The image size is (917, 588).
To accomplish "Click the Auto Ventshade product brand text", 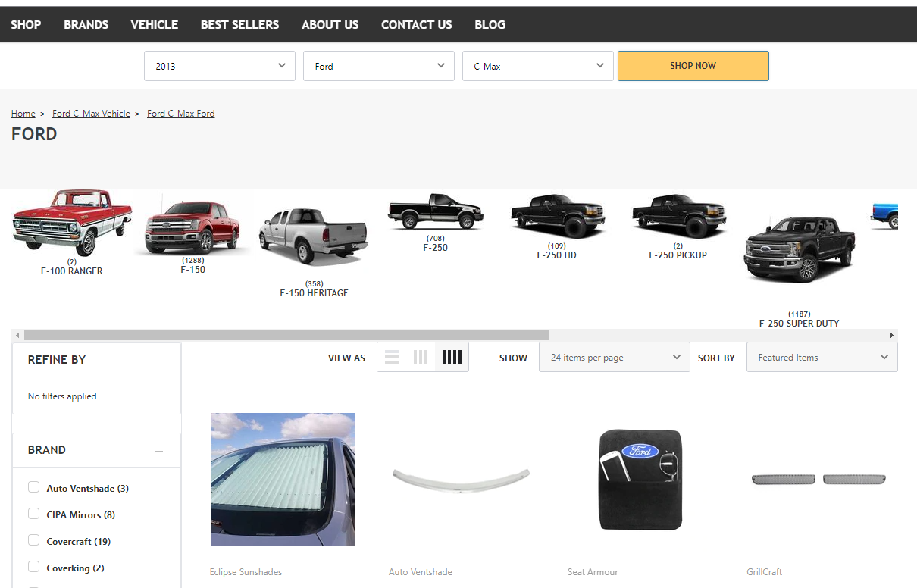I will (421, 572).
